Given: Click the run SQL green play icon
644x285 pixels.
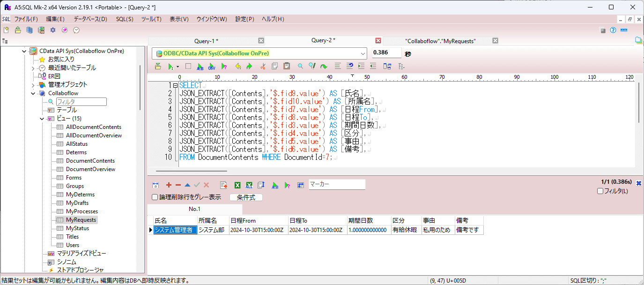Looking at the screenshot, I should pyautogui.click(x=171, y=67).
